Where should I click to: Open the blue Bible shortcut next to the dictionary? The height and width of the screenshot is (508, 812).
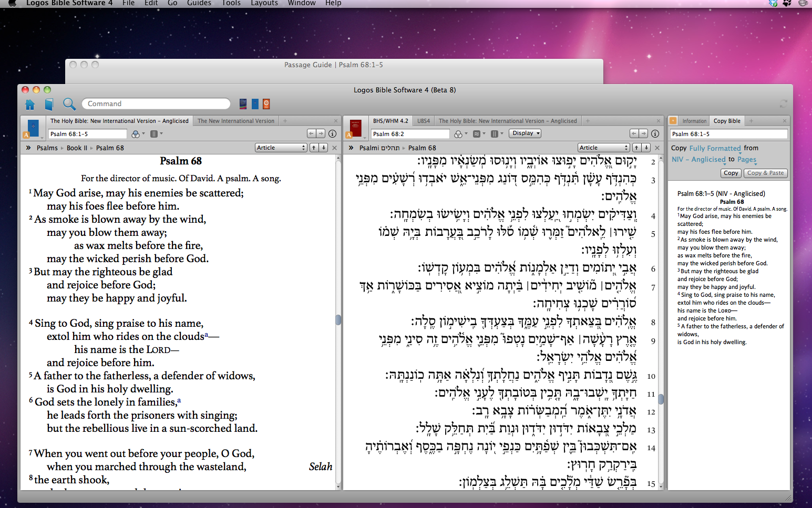255,104
